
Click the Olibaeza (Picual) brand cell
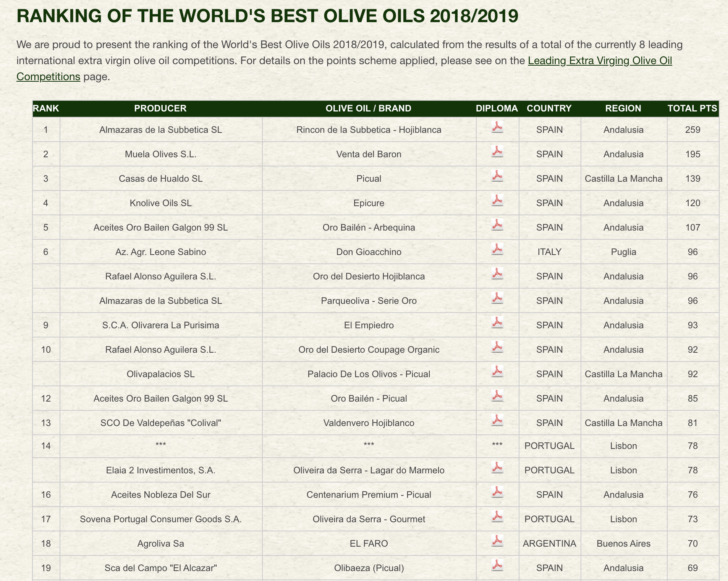369,568
